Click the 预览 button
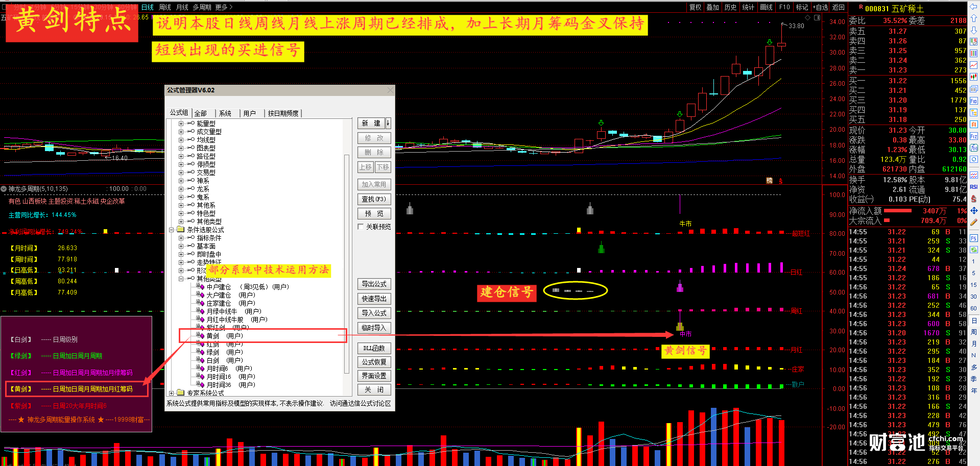Screen dimensions: 980x466 click(x=374, y=213)
